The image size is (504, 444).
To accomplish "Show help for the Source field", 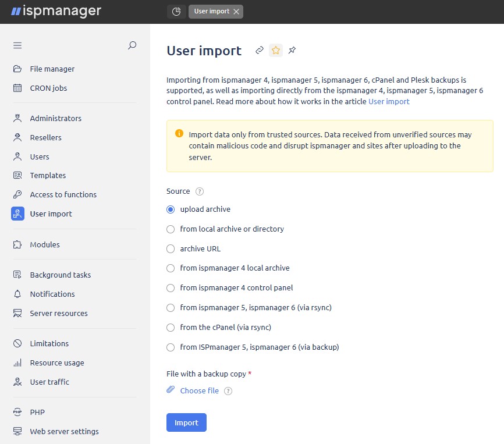I will click(x=199, y=191).
